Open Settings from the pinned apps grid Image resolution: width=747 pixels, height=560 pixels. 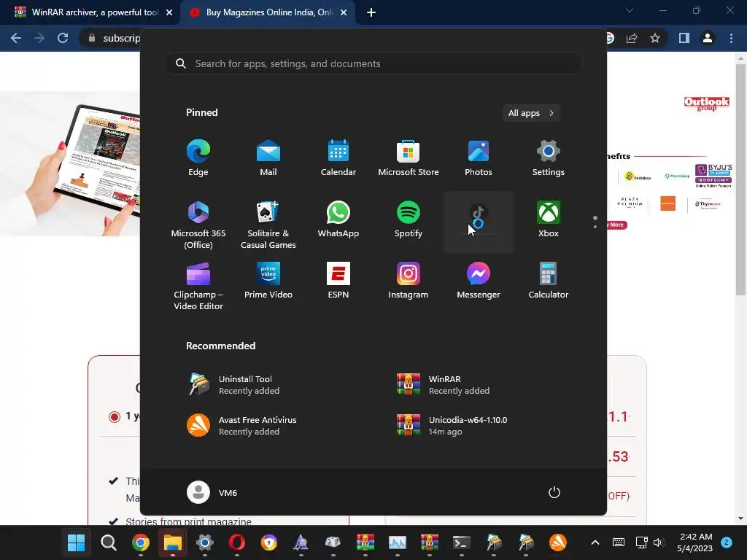coord(549,158)
